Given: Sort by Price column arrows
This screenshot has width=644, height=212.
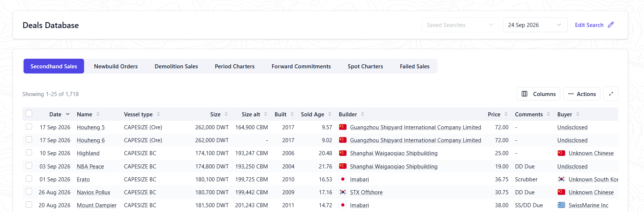Looking at the screenshot, I should [x=506, y=114].
